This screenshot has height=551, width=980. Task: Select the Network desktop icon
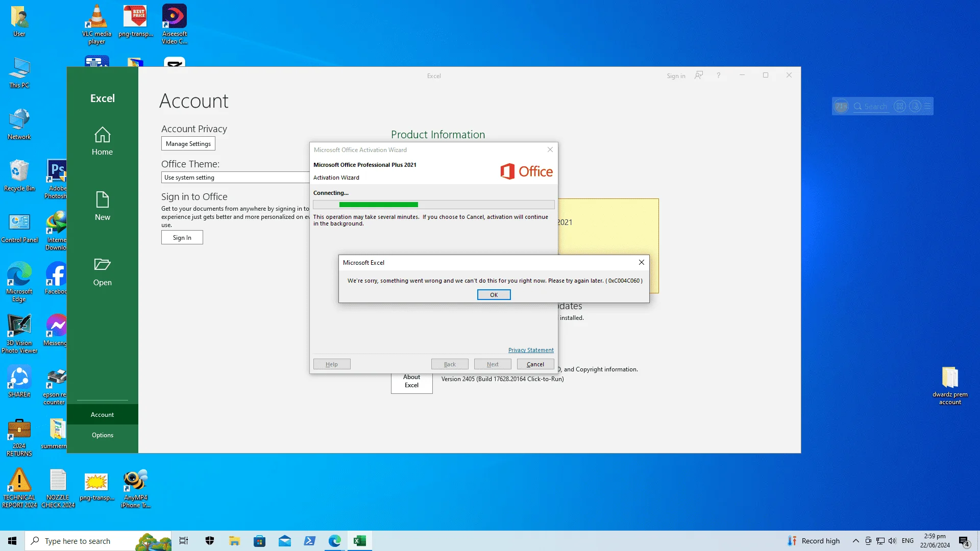pos(19,124)
